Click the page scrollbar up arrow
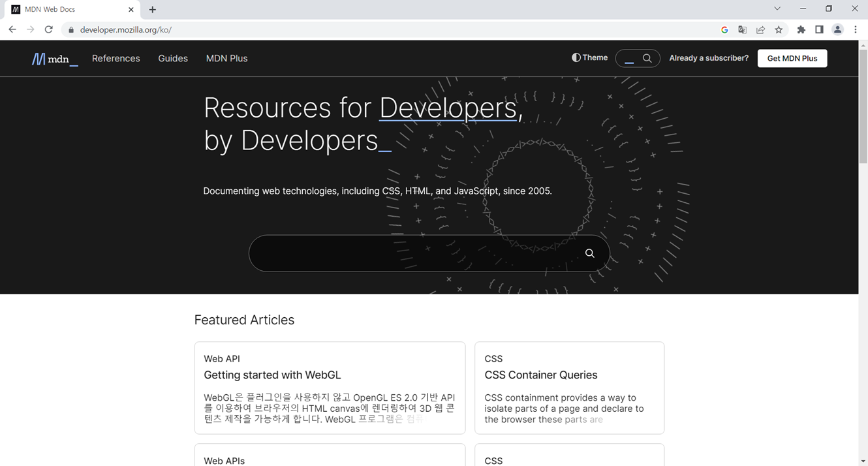The image size is (868, 466). pyautogui.click(x=863, y=45)
